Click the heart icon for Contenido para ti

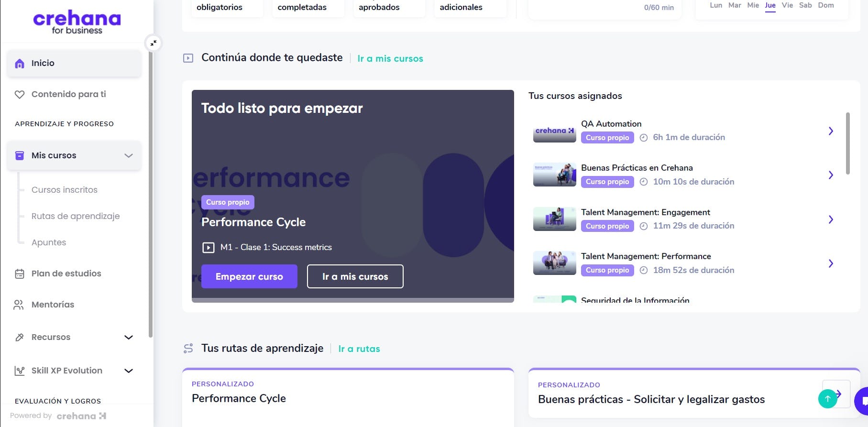pyautogui.click(x=20, y=95)
